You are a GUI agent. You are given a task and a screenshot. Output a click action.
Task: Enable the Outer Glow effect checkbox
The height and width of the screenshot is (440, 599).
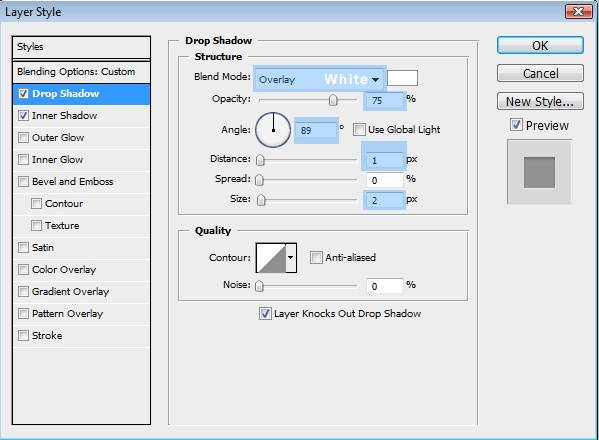click(x=23, y=138)
